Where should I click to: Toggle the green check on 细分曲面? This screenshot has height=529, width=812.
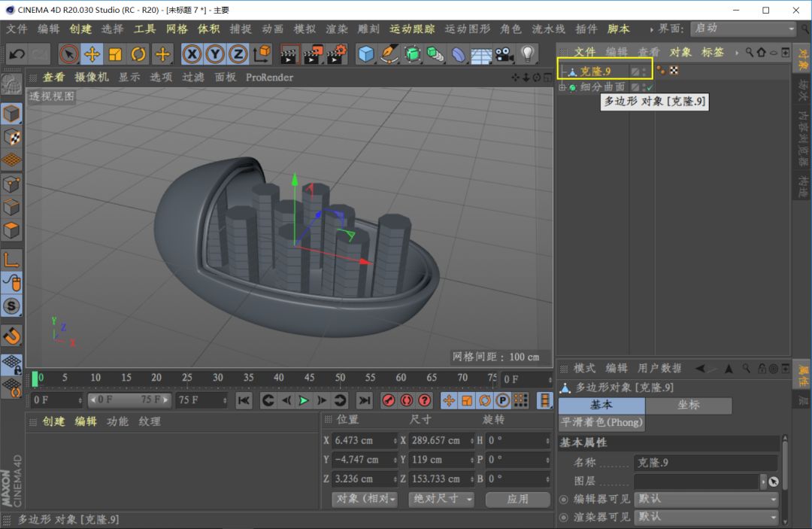point(649,87)
